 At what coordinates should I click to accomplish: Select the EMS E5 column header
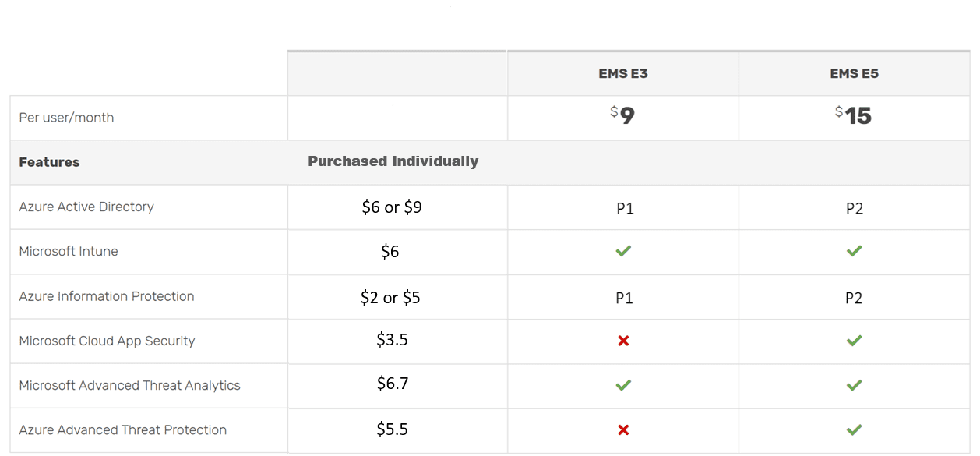coord(855,74)
